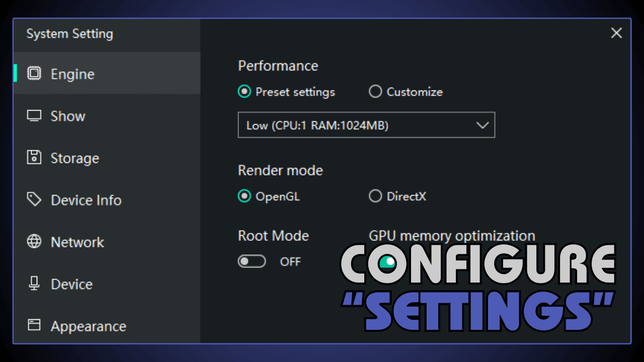Select the Customize radio button
644x362 pixels.
(x=375, y=92)
